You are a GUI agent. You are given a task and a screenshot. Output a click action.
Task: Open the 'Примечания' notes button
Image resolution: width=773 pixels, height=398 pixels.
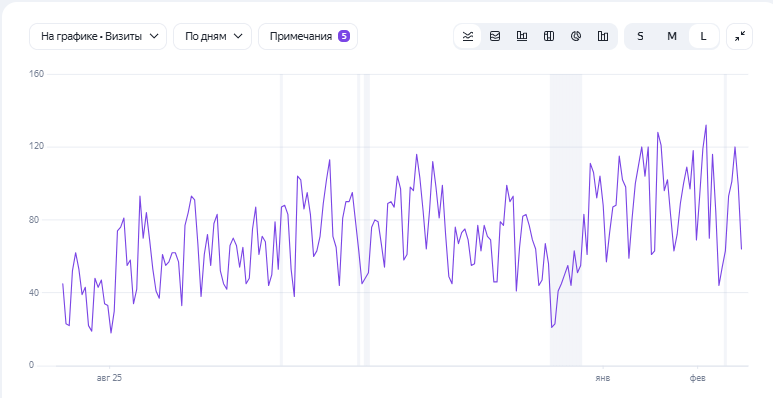[x=308, y=36]
